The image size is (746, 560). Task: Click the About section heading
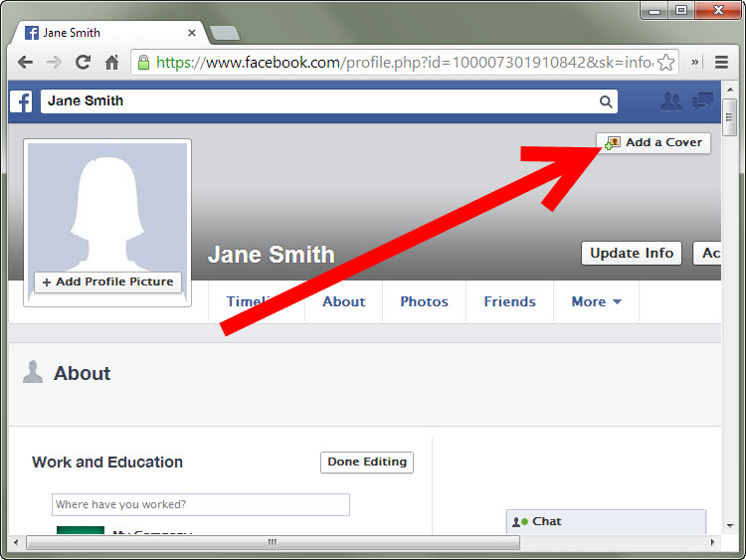coord(83,373)
